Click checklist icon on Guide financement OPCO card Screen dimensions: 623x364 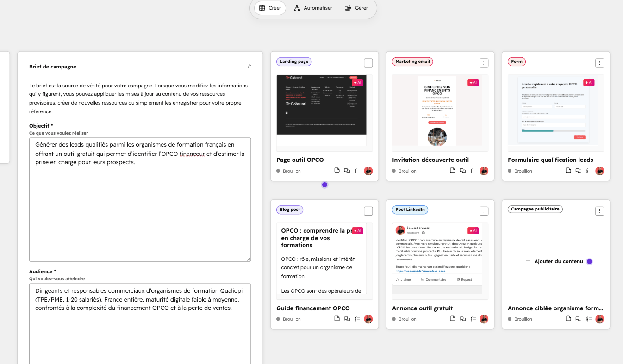[x=357, y=319]
